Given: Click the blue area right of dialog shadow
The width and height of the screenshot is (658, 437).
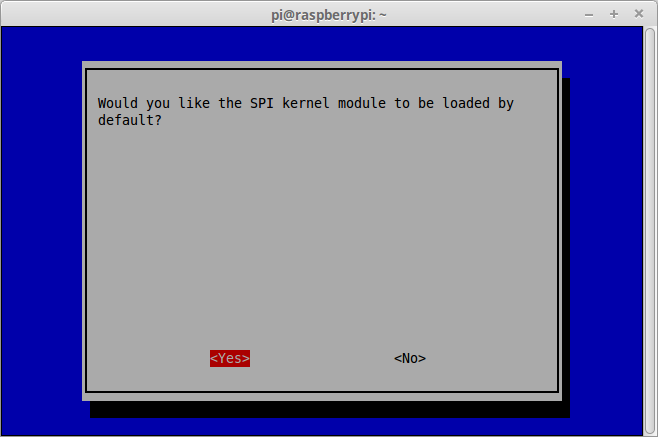Looking at the screenshot, I should coord(606,231).
